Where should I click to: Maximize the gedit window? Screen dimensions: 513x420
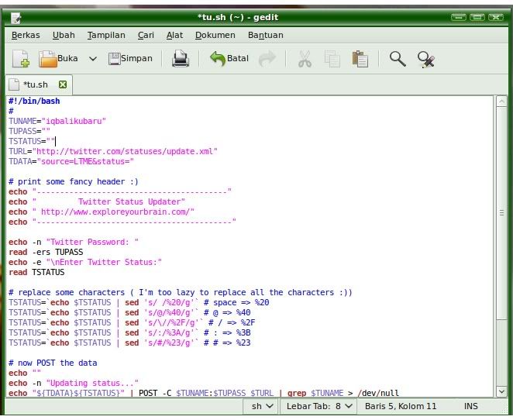(477, 17)
